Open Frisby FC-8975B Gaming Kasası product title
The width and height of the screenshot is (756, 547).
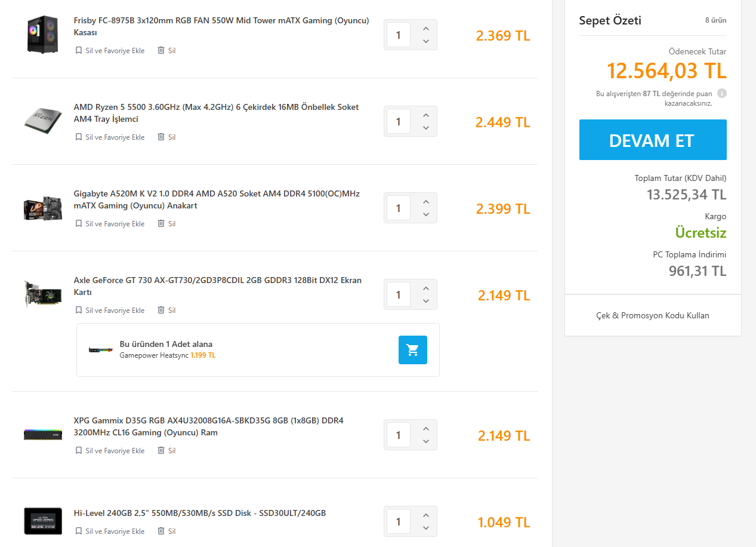click(x=221, y=26)
